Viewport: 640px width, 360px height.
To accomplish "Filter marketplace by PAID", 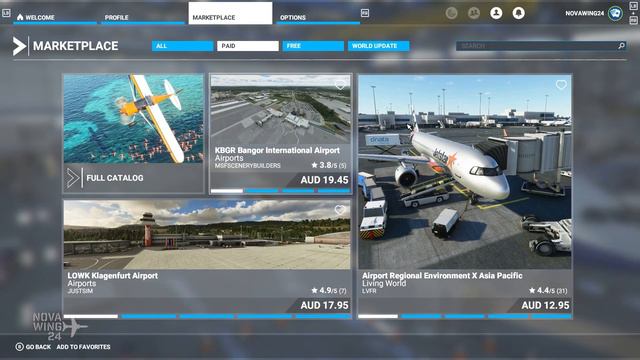I will click(248, 46).
